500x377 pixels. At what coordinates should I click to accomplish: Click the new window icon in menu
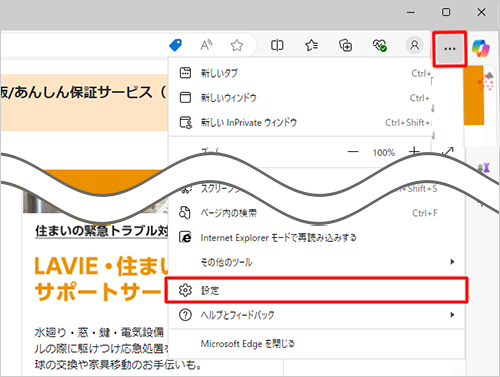185,97
